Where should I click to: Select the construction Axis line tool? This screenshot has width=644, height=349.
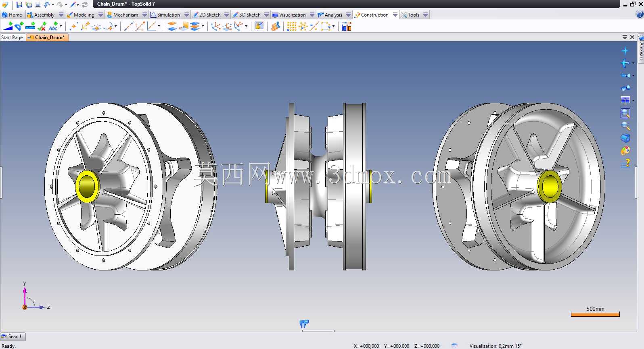[x=129, y=27]
